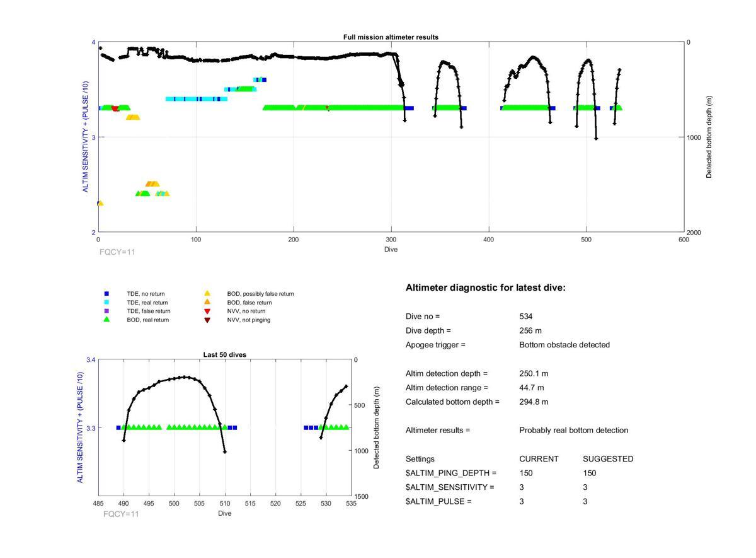The image size is (756, 558).
Task: Click the suggested $ALTIM_PULSE value 3
Action: [585, 502]
